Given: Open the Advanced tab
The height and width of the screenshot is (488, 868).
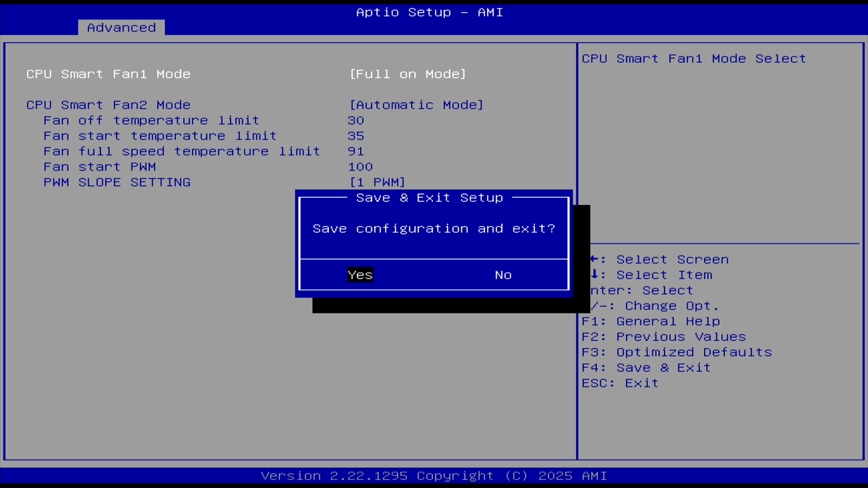Looking at the screenshot, I should click(121, 28).
